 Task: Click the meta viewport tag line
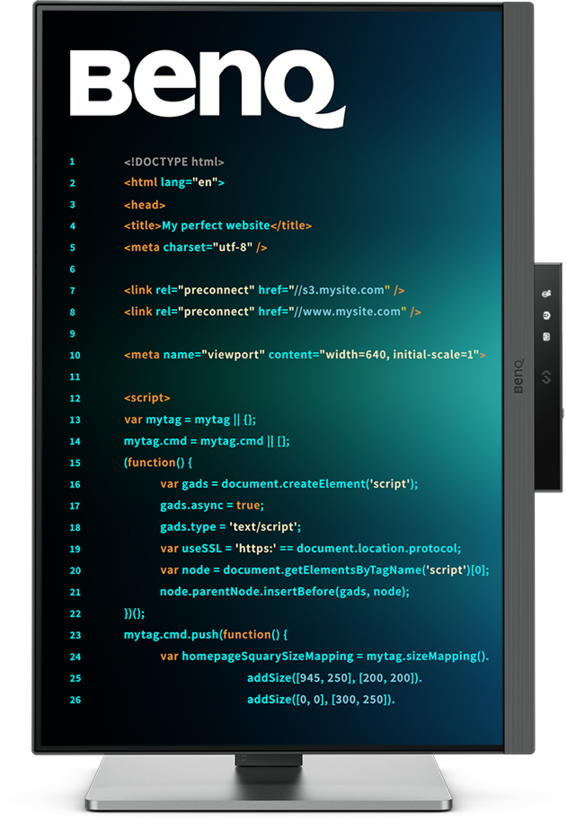click(304, 355)
